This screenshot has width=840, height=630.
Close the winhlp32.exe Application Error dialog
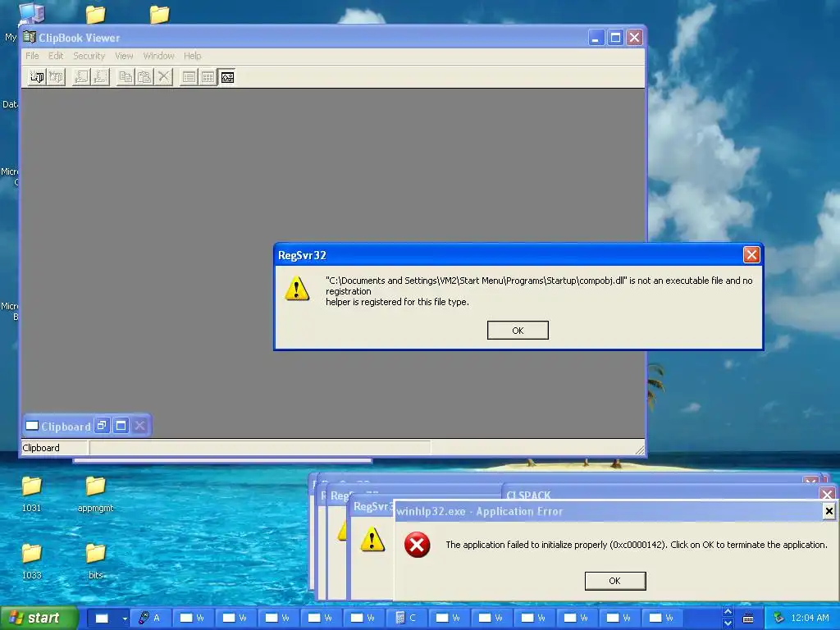[x=829, y=511]
